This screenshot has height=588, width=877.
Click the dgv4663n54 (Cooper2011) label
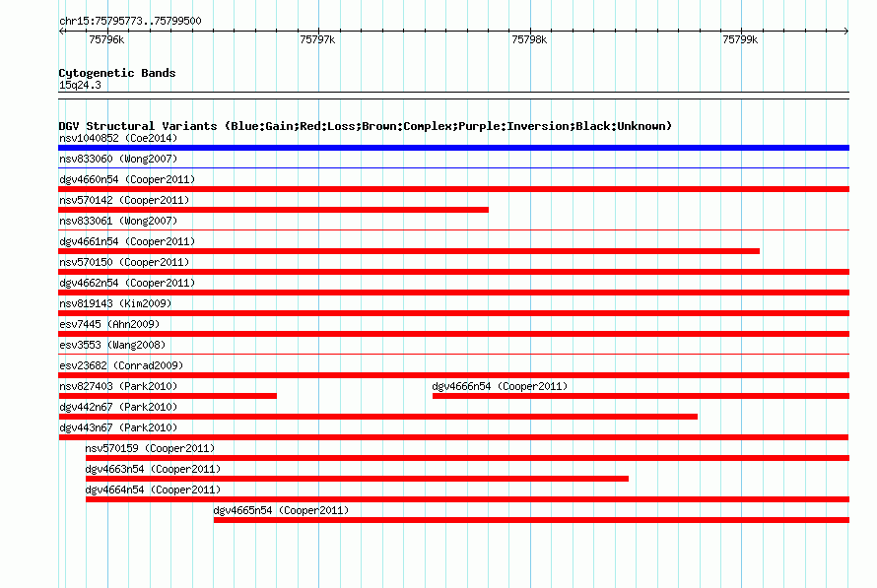[153, 469]
